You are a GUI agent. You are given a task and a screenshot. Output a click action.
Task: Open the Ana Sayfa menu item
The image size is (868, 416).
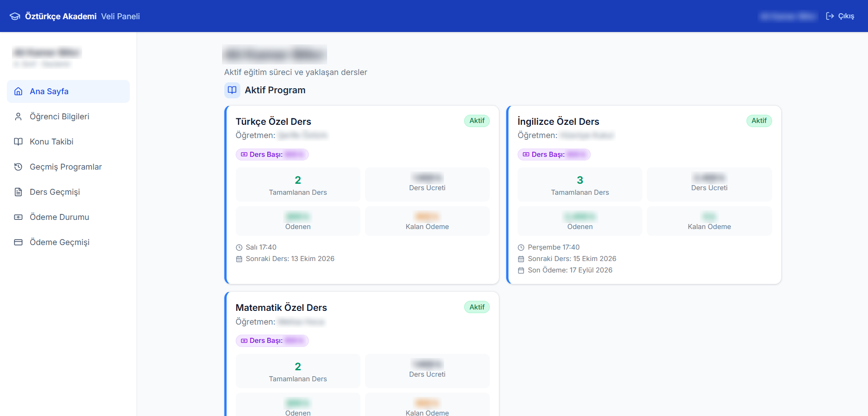68,91
